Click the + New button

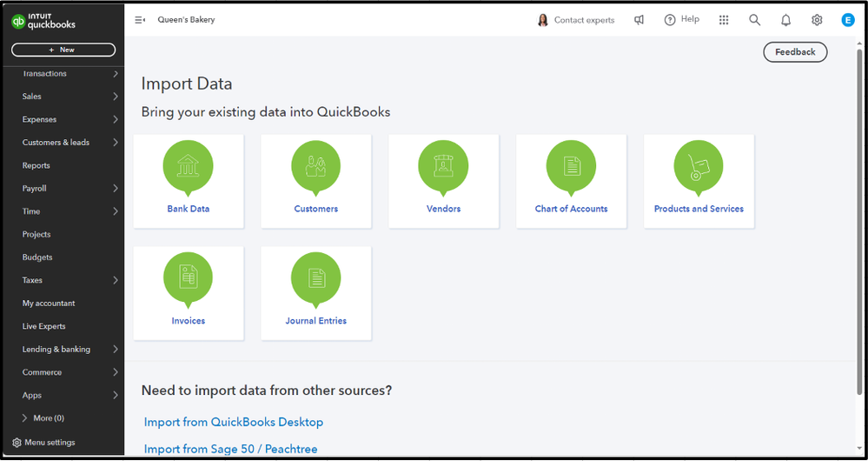(63, 50)
